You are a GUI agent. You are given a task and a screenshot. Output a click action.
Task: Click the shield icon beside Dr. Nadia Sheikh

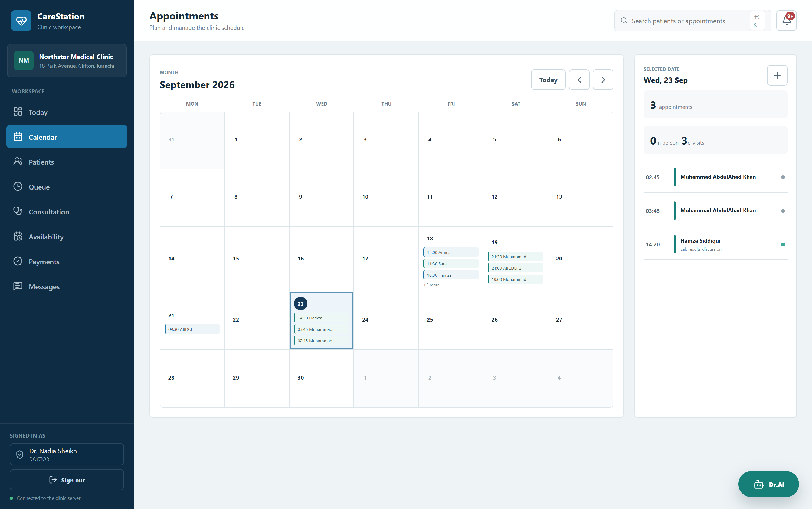20,455
